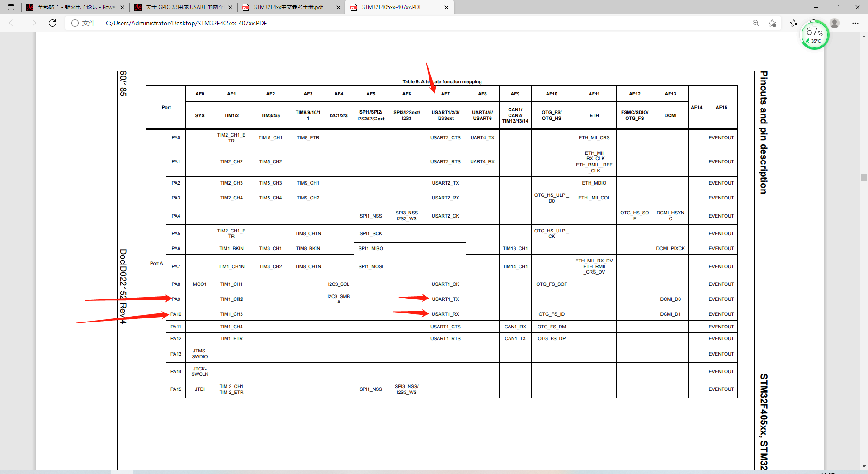This screenshot has height=474, width=868.
Task: Click the USART1/2/3/I2S3ext header cell
Action: point(445,115)
